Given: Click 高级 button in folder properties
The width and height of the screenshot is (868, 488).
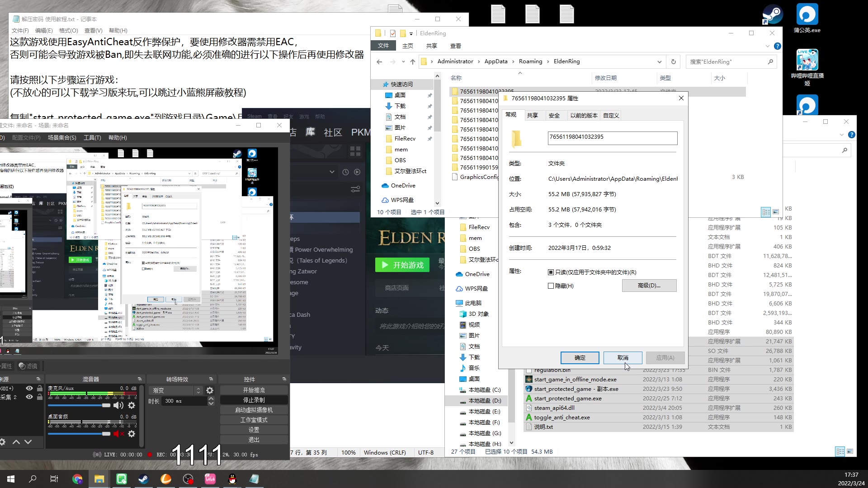Looking at the screenshot, I should (650, 286).
